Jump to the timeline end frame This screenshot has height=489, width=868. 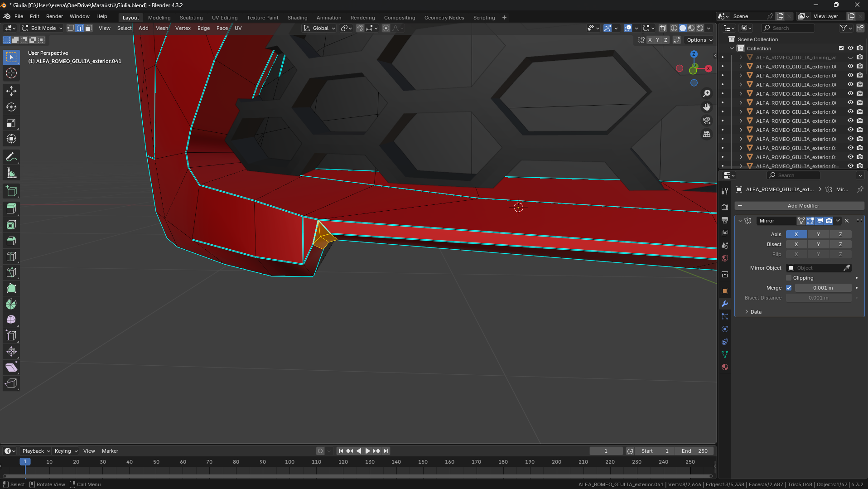tap(386, 451)
